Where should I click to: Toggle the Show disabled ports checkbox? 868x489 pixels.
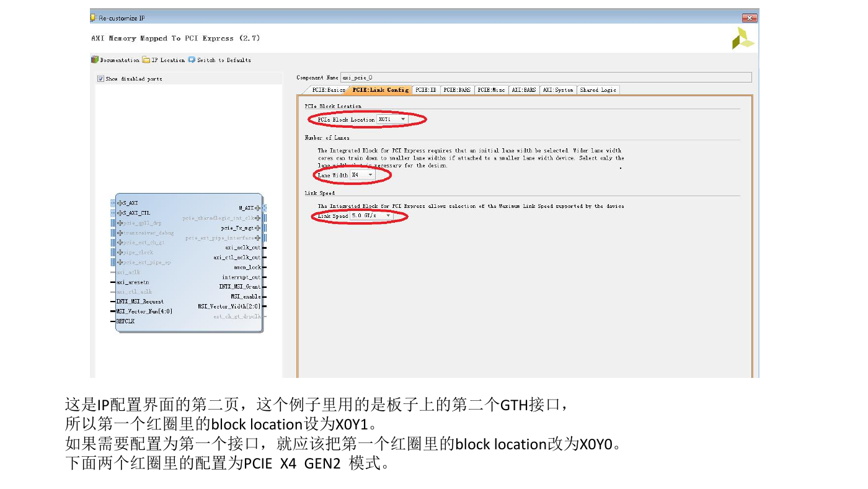coord(100,79)
